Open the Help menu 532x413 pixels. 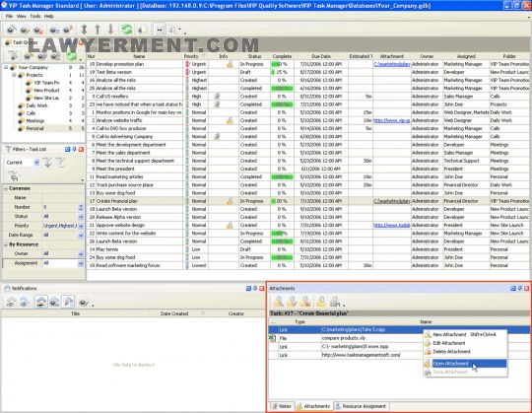(49, 16)
